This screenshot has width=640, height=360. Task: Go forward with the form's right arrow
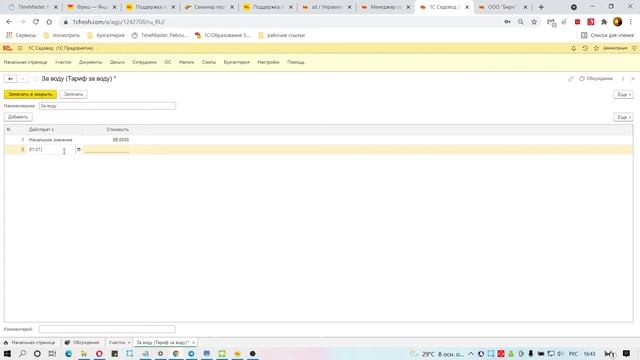coord(23,78)
